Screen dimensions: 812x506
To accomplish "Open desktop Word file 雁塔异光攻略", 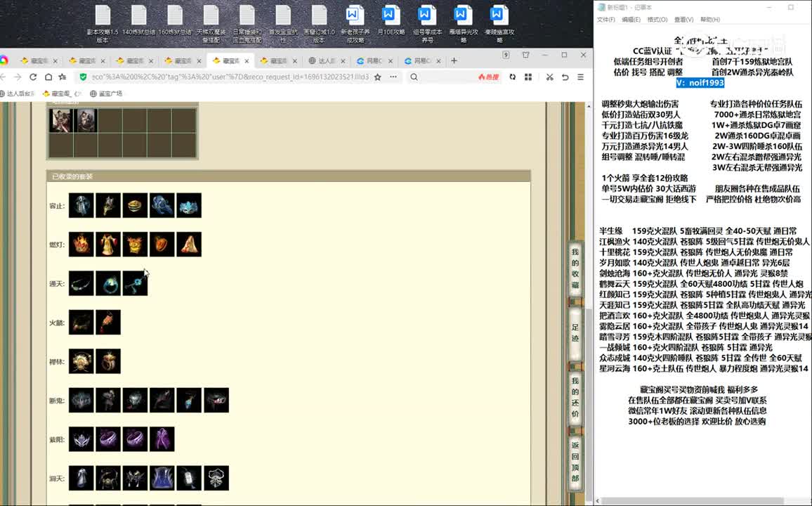I will point(464,24).
